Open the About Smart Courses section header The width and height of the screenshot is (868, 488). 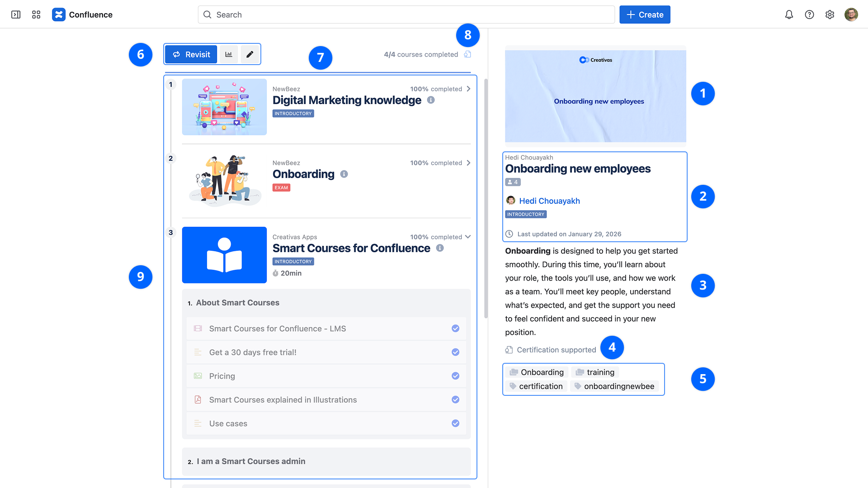tap(237, 303)
